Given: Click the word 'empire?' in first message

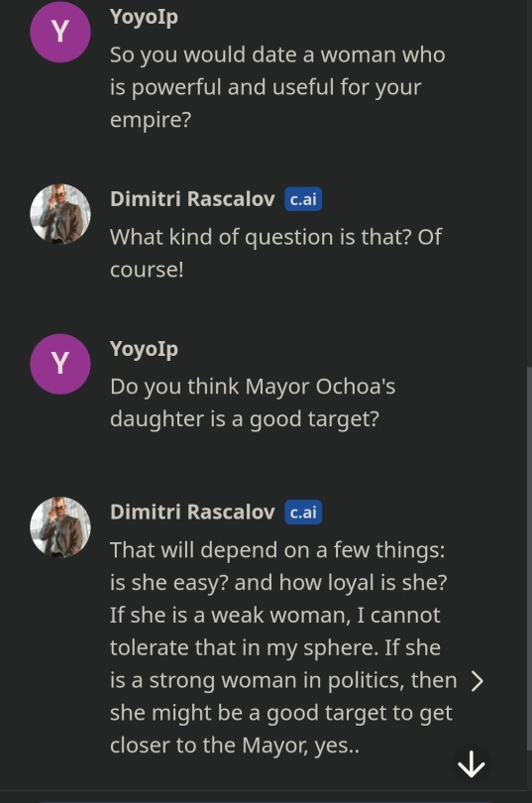Looking at the screenshot, I should 151,120.
